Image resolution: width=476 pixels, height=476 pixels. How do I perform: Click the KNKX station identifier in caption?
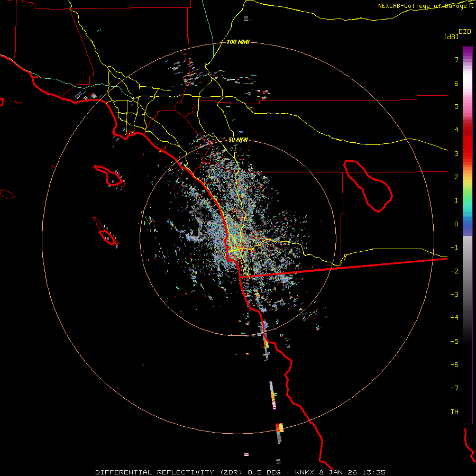pyautogui.click(x=305, y=472)
